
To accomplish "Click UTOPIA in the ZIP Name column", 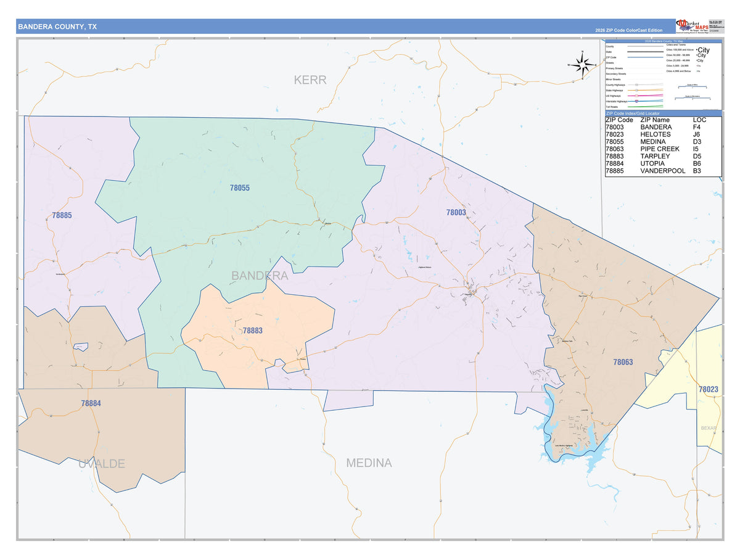I will point(653,164).
